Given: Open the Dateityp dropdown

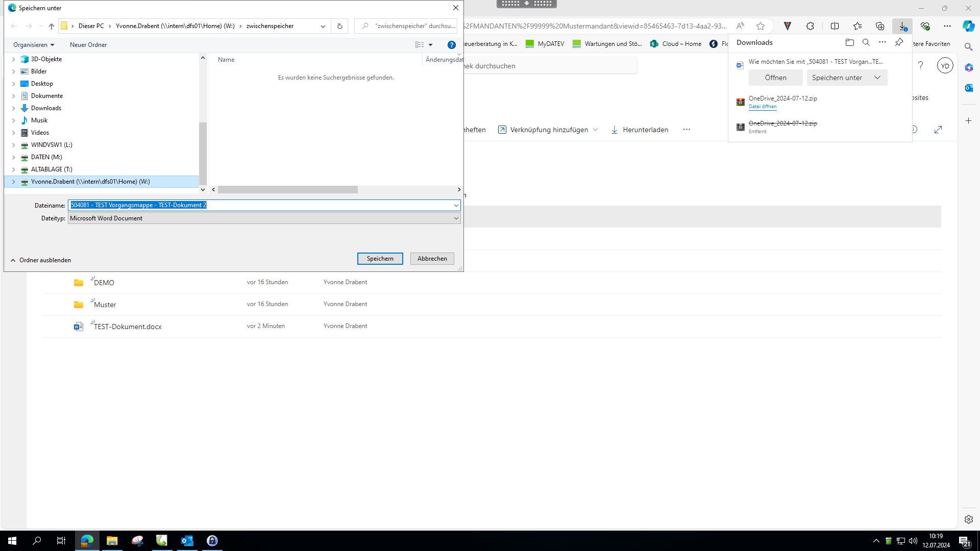Looking at the screenshot, I should pyautogui.click(x=456, y=218).
